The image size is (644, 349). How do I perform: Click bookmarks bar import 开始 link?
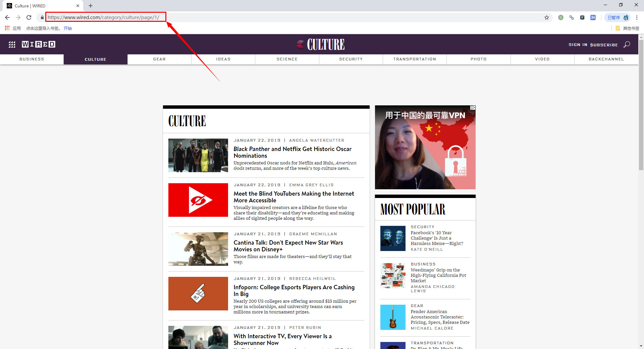[x=68, y=28]
